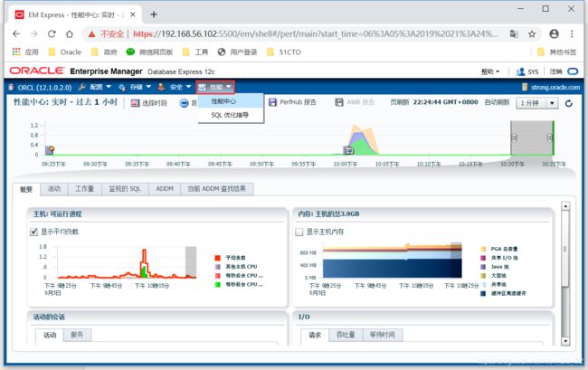Open the 51CTO bookmarks folder
Screen dimensions: 588x370
284,52
